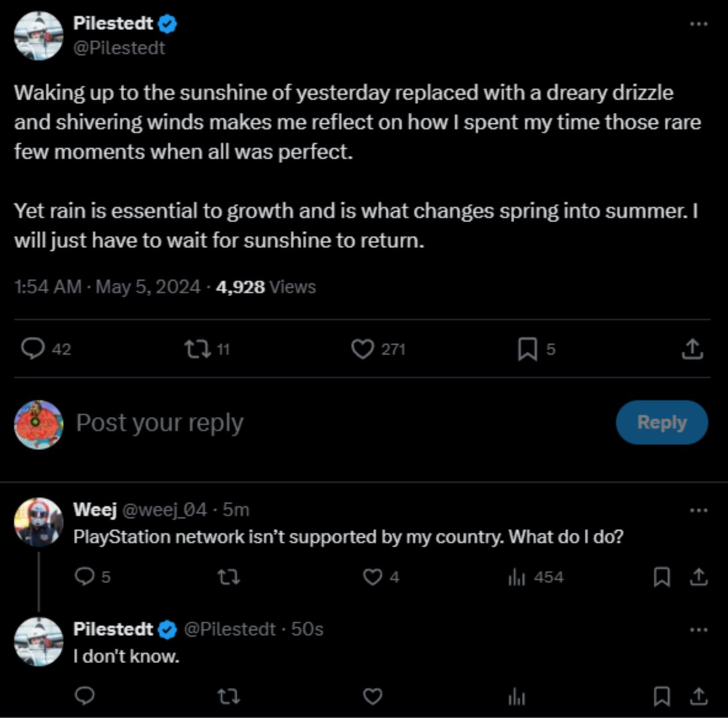
Task: Open more options on "I don't know" reply
Action: (698, 630)
